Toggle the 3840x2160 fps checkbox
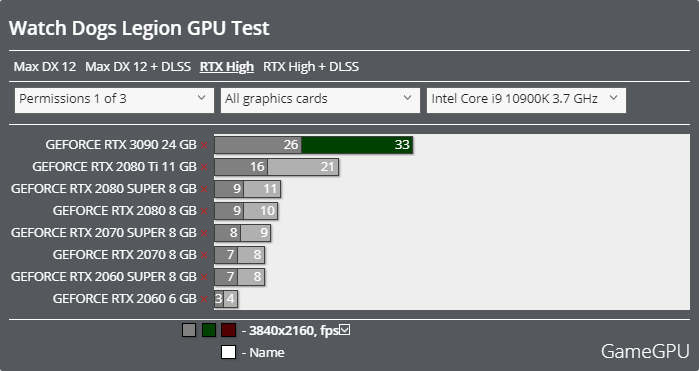The height and width of the screenshot is (371, 699). pos(345,330)
